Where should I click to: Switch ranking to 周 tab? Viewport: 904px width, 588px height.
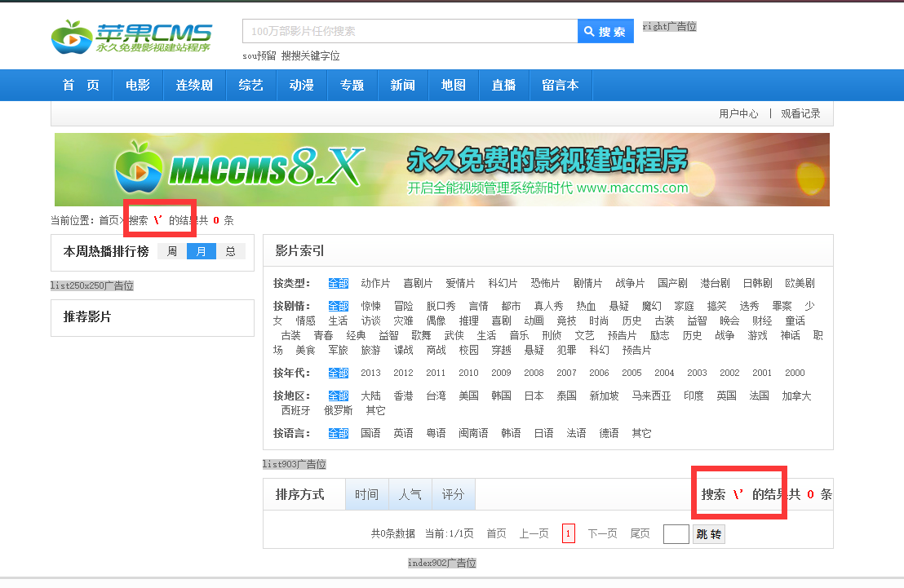(172, 251)
